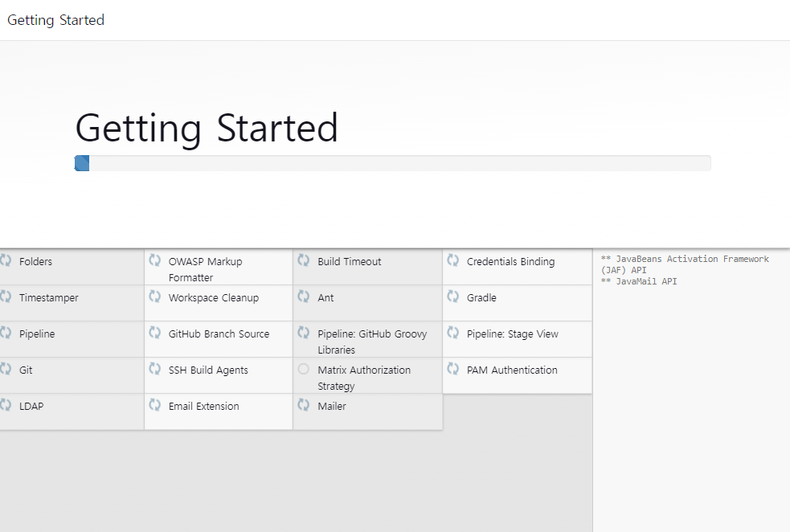The image size is (790, 532).
Task: Select the Matrix Authorization Strategy label
Action: click(364, 379)
